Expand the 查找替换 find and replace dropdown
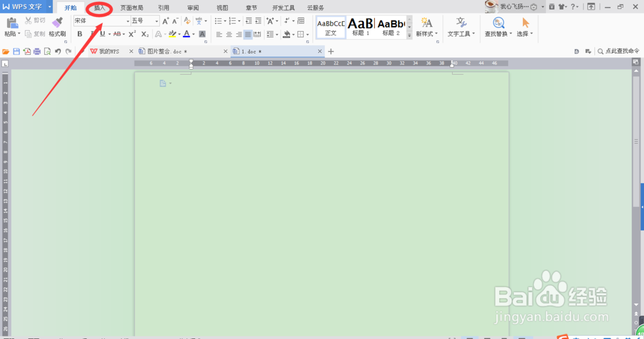The width and height of the screenshot is (644, 339). tap(511, 34)
